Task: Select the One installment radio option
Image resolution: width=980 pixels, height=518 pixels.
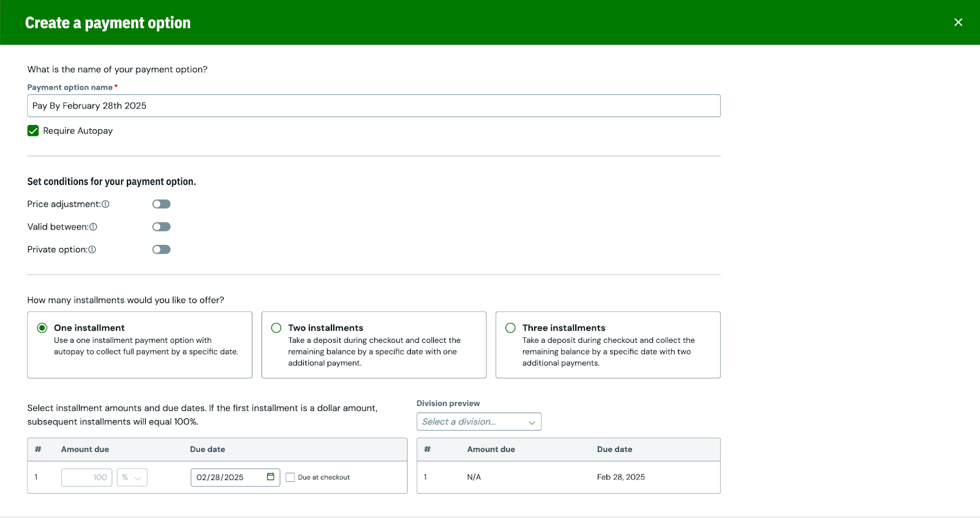Action: pos(42,328)
